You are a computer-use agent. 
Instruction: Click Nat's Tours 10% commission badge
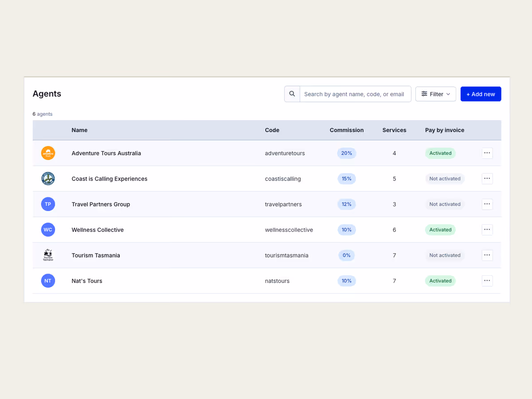(347, 281)
